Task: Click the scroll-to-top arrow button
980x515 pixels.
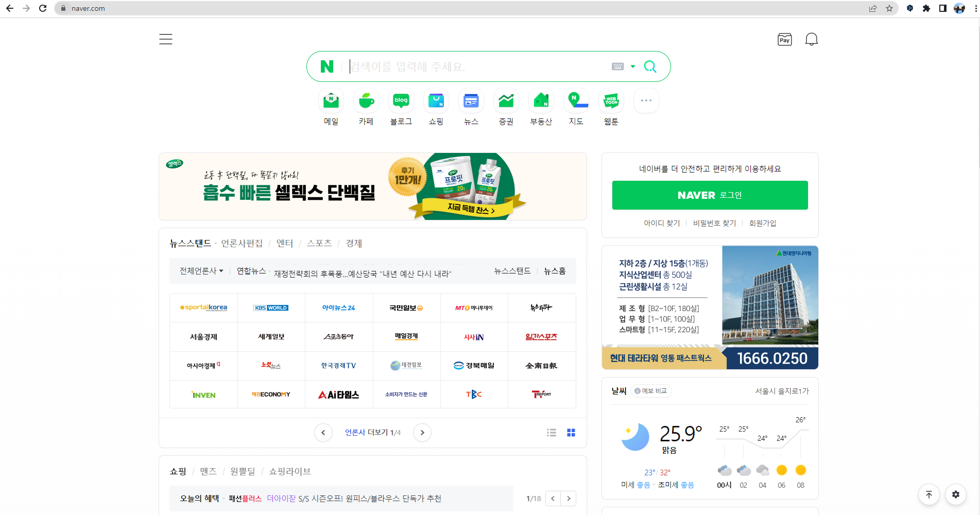Action: pos(929,494)
